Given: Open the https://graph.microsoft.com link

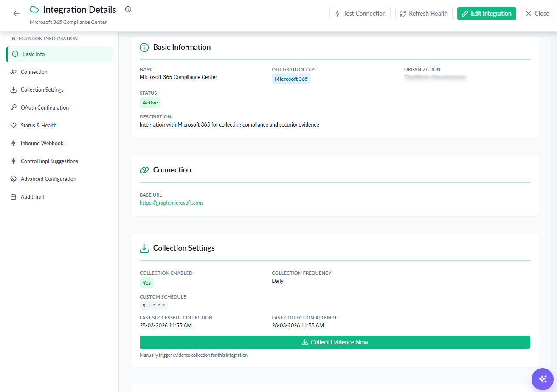Looking at the screenshot, I should 171,203.
